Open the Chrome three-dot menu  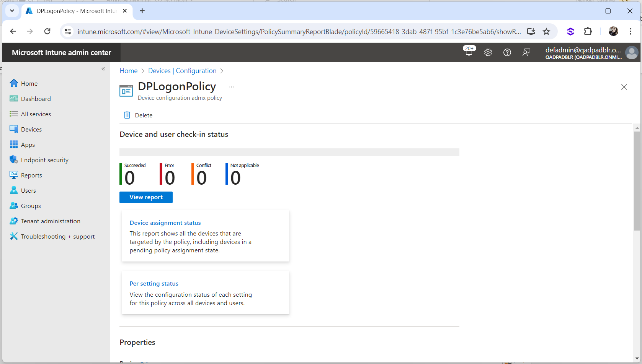[x=631, y=31]
